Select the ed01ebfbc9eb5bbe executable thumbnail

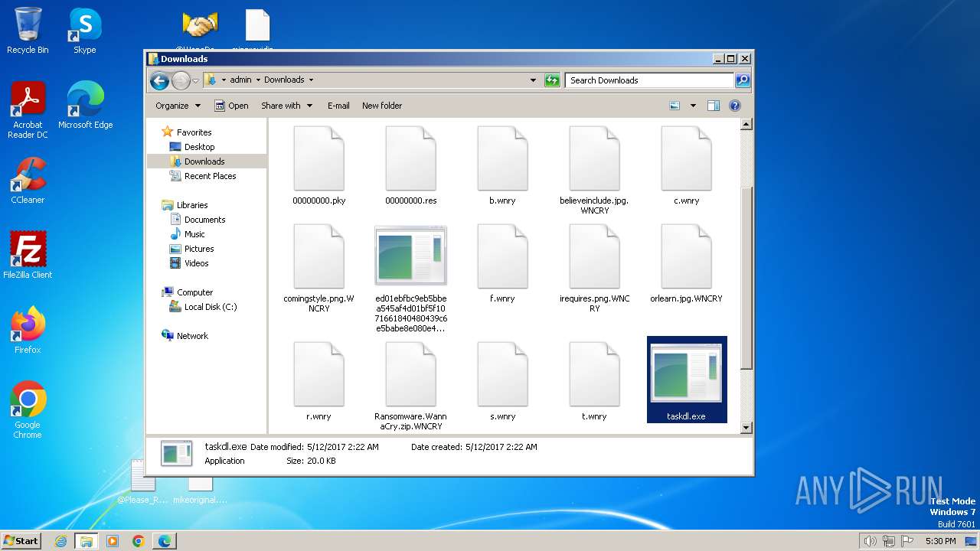click(410, 279)
